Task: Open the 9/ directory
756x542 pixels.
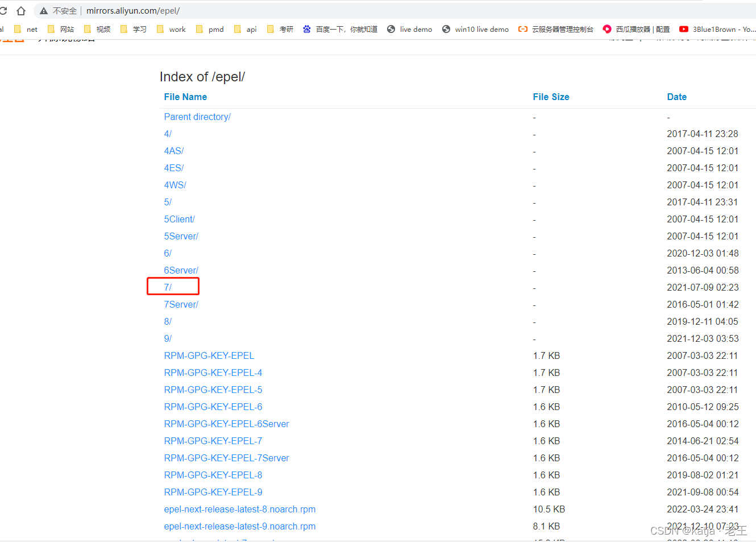Action: 168,338
